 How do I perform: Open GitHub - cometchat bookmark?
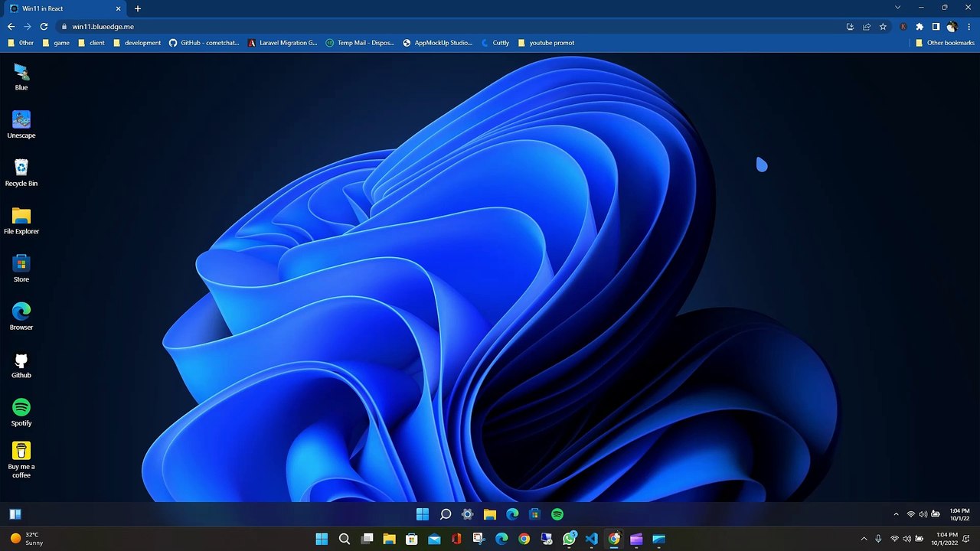pos(204,43)
